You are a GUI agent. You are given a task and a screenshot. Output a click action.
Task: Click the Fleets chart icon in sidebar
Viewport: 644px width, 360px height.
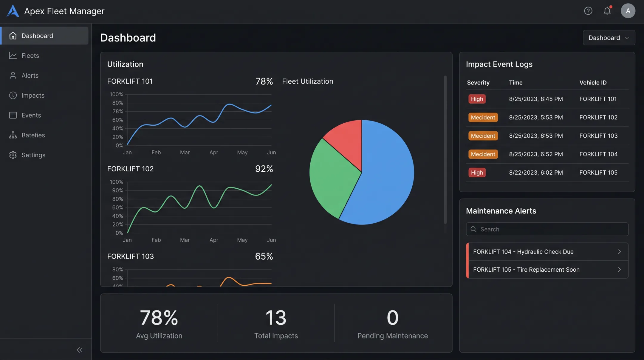click(13, 56)
